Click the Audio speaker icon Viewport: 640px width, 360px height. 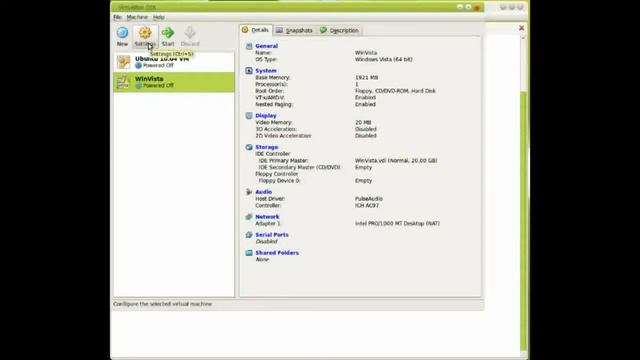[249, 192]
